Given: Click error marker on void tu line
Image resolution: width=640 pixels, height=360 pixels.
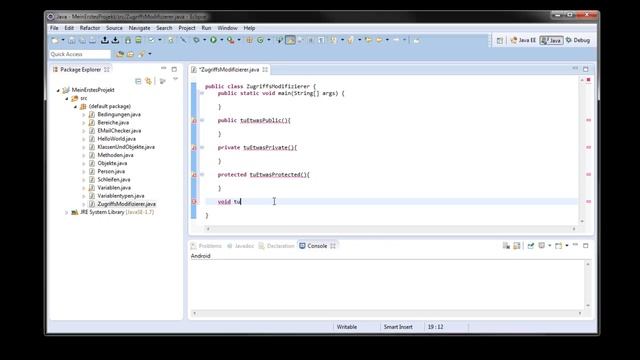Looking at the screenshot, I should click(x=194, y=202).
